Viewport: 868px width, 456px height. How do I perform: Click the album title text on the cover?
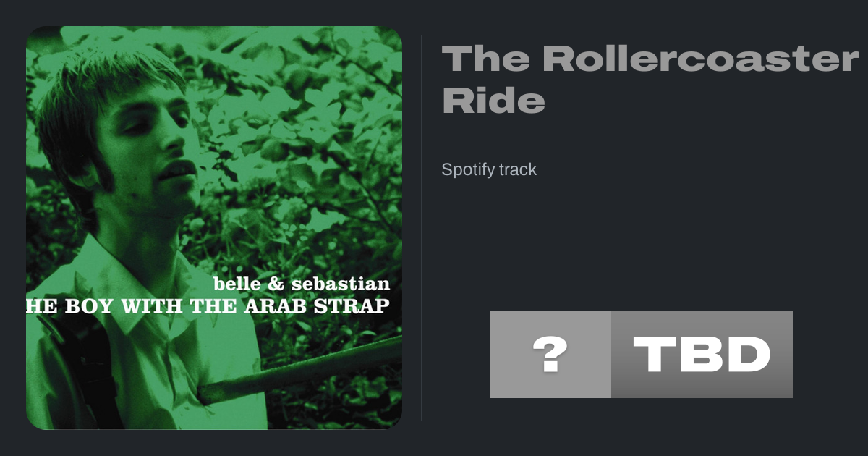[x=208, y=305]
